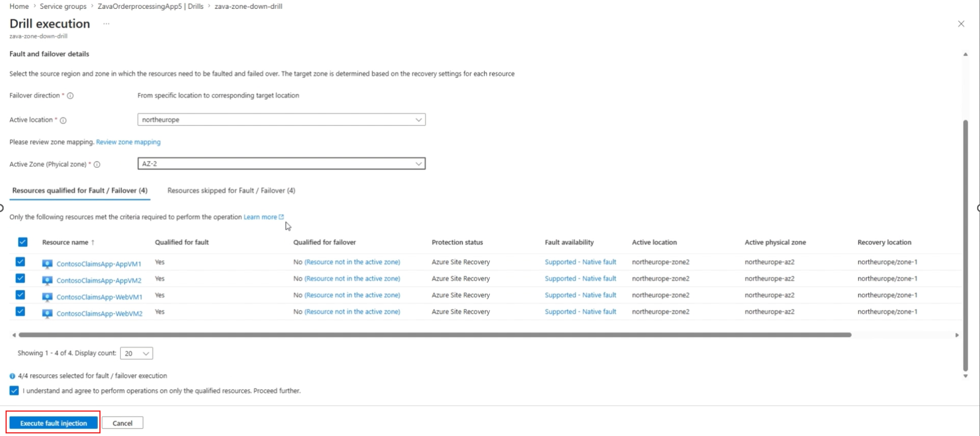Toggle the 'I understand and agree' checkbox
Viewport: 980px width, 436px height.
(14, 391)
